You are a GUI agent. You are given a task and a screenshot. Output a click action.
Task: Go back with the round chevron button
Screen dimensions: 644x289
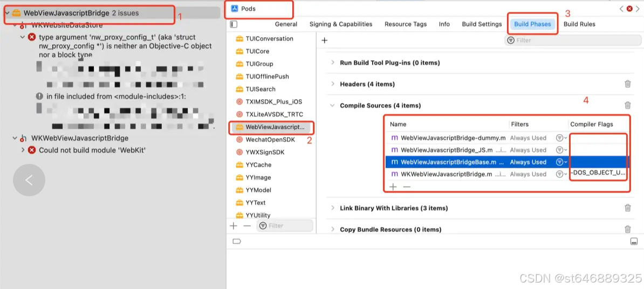coord(29,180)
